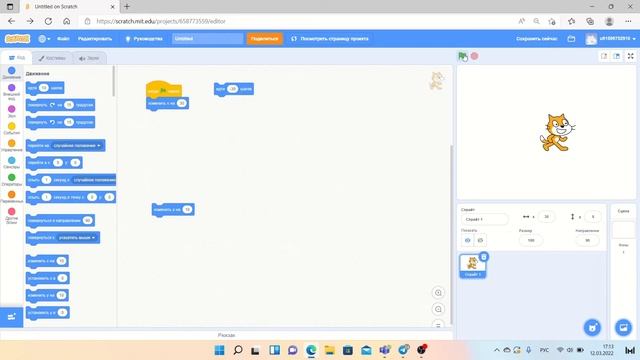Image resolution: width=640 pixels, height=360 pixels.
Task: Click the block palette scrollbar
Action: (114, 82)
